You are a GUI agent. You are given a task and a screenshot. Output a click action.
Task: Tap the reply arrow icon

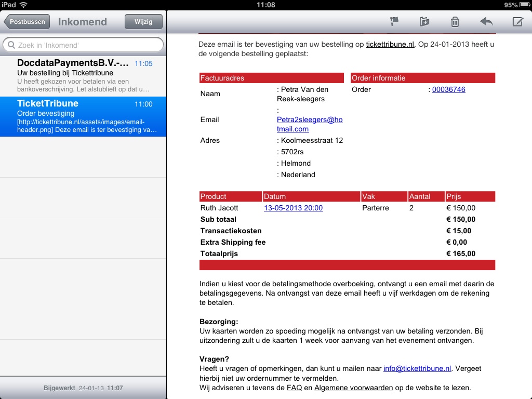tap(486, 22)
